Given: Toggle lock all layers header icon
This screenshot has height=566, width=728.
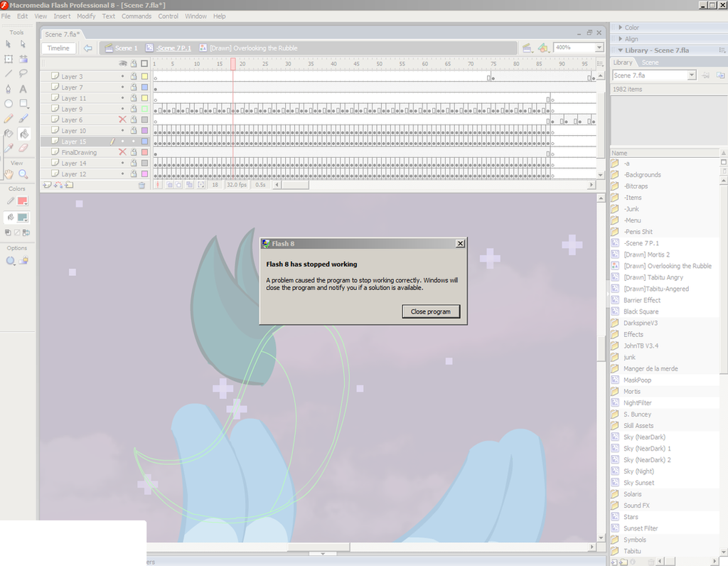Looking at the screenshot, I should [134, 63].
